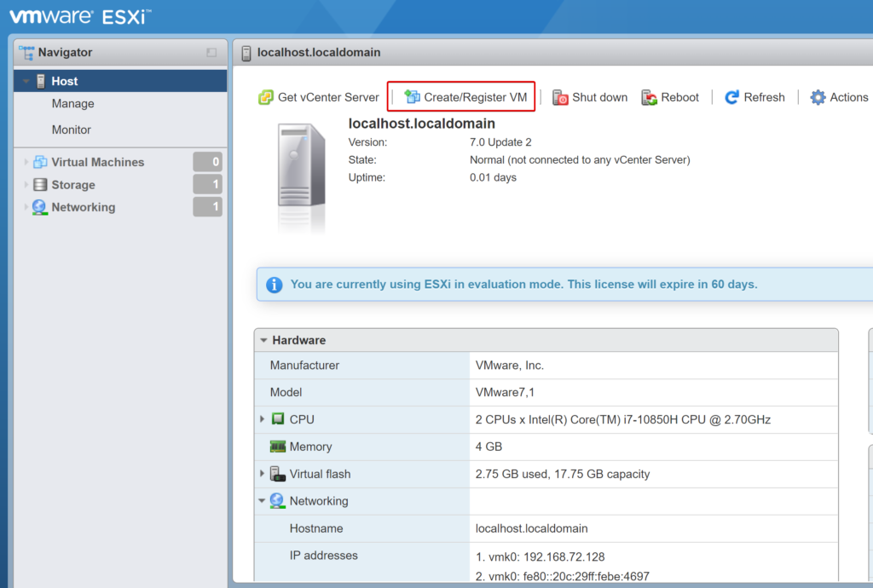Image resolution: width=873 pixels, height=588 pixels.
Task: Select Host in the Navigator
Action: pyautogui.click(x=120, y=81)
